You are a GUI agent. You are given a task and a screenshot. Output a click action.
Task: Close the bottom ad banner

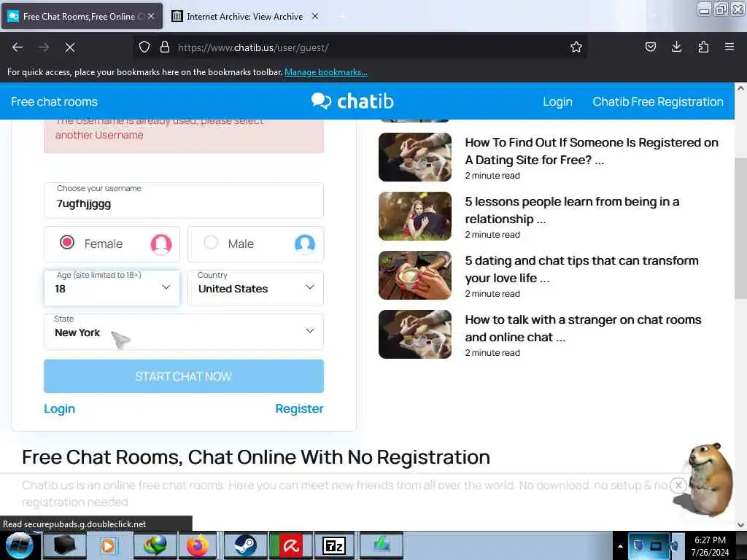click(678, 485)
